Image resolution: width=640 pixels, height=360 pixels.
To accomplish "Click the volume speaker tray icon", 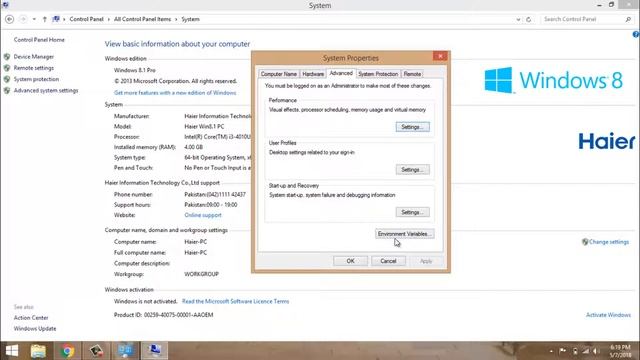I will pyautogui.click(x=596, y=351).
